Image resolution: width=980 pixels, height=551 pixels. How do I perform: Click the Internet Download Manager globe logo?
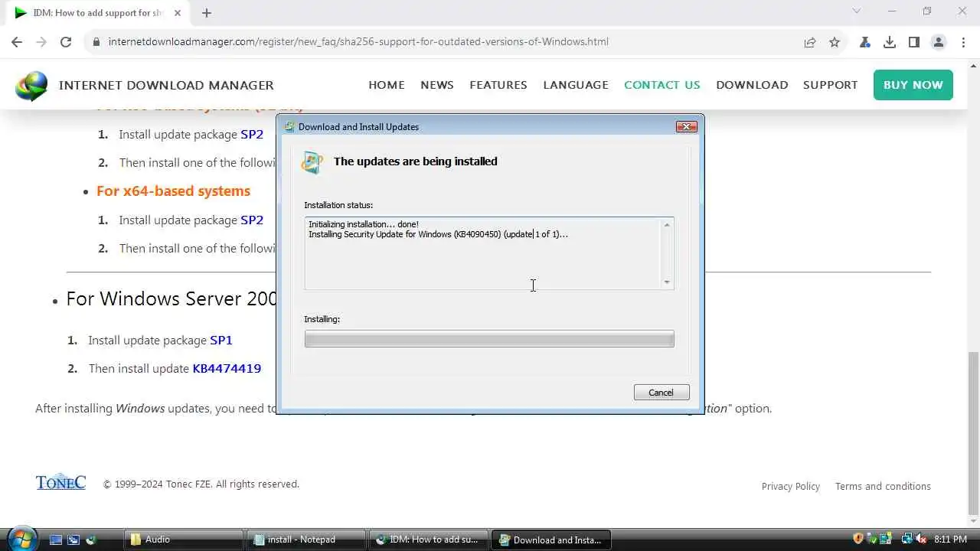31,86
